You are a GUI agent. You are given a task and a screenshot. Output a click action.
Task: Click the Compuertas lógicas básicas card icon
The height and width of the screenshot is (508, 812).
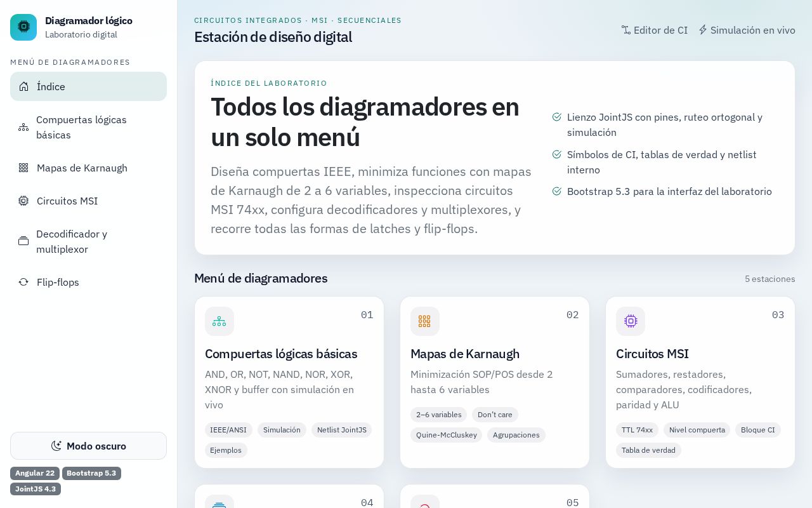point(219,321)
